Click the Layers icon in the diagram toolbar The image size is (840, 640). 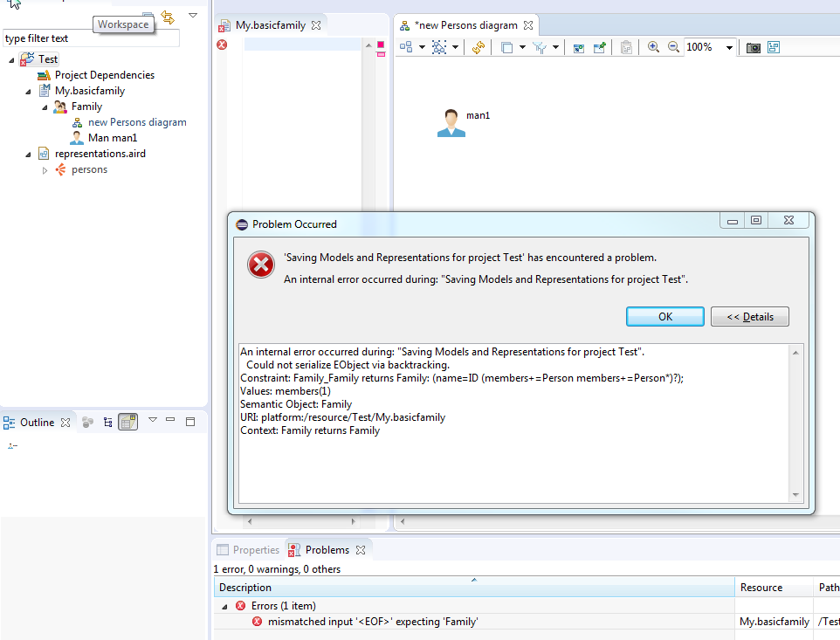tap(506, 47)
